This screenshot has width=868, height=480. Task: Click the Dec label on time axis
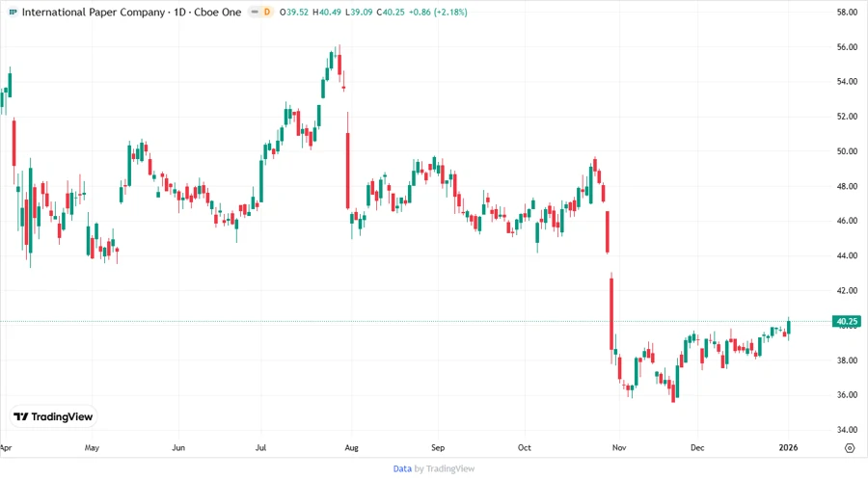pyautogui.click(x=697, y=447)
